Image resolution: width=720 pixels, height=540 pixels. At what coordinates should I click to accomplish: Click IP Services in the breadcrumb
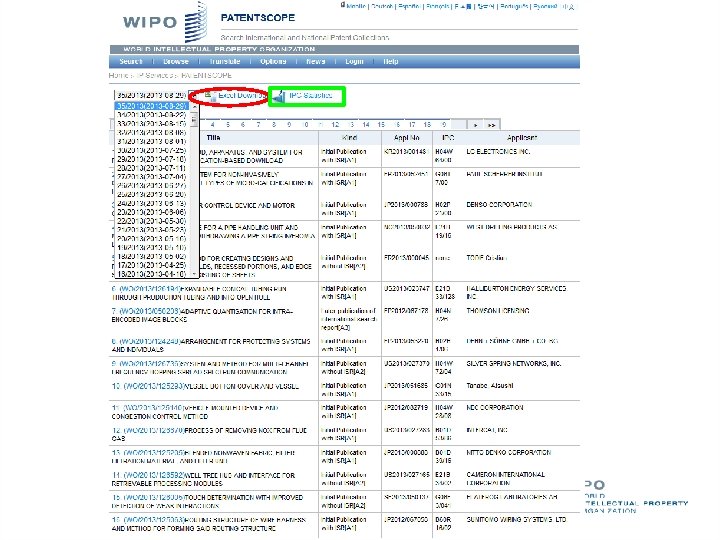point(155,75)
